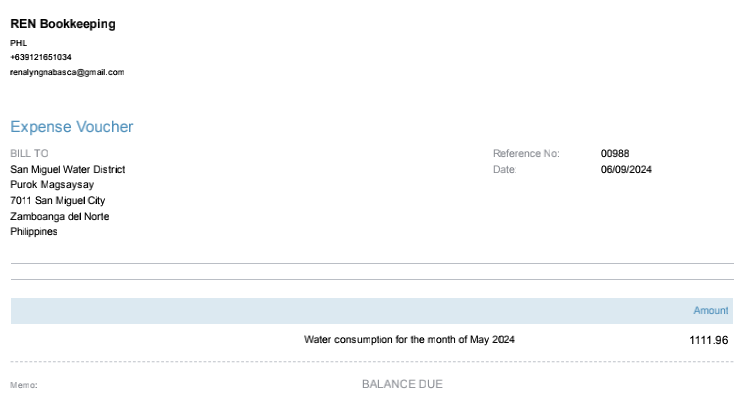This screenshot has width=746, height=419.
Task: Select the Purok Magsaysay address line
Action: point(53,185)
